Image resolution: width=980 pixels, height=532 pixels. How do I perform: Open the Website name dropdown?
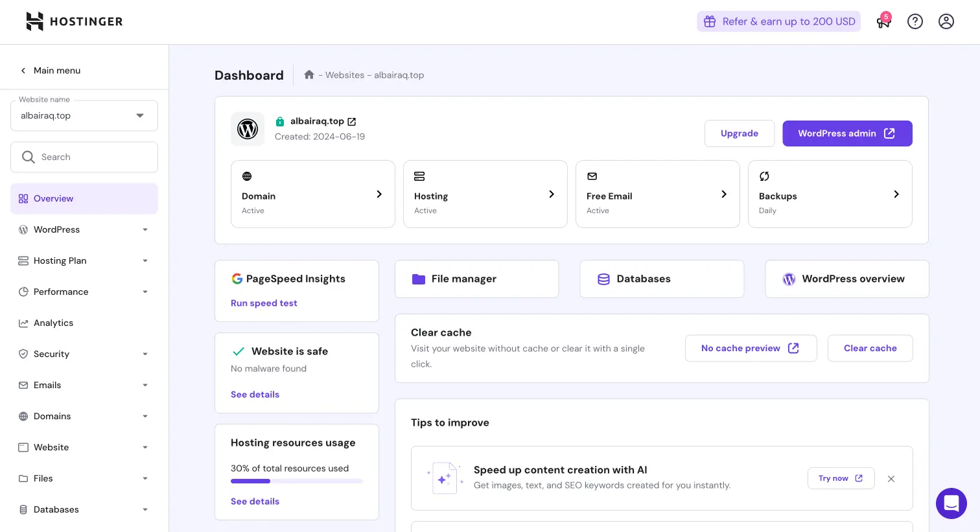click(x=84, y=115)
